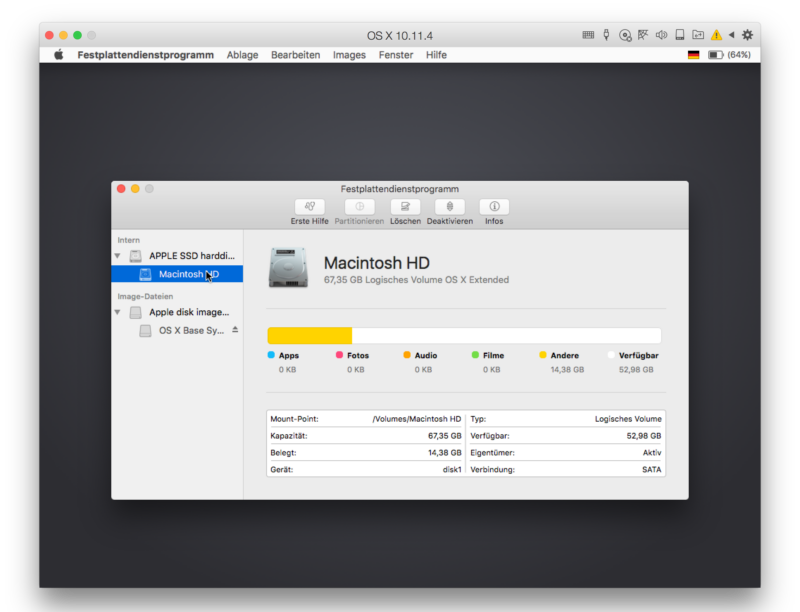Click the Kapazität value in the details table

point(444,436)
